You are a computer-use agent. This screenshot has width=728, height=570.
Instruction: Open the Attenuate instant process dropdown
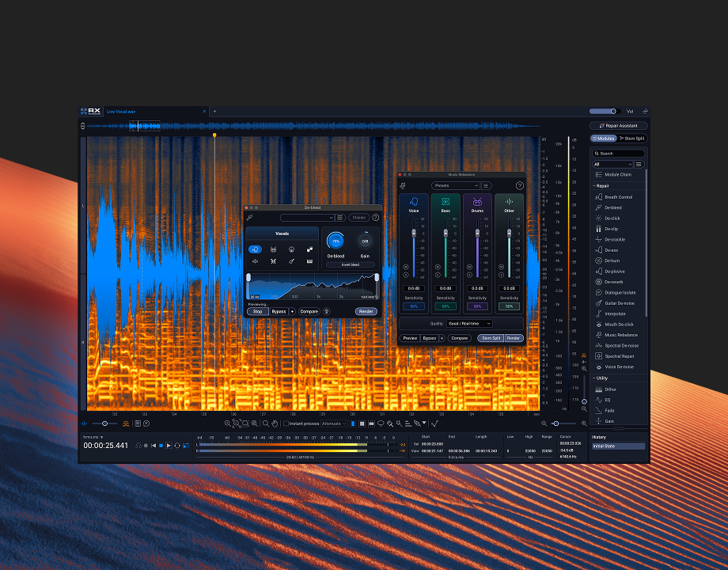pos(334,424)
